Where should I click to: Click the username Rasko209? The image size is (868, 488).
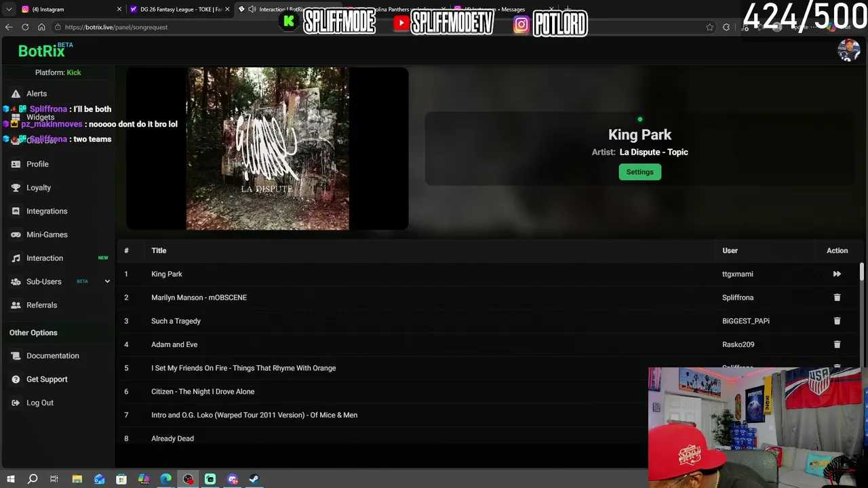coord(738,344)
